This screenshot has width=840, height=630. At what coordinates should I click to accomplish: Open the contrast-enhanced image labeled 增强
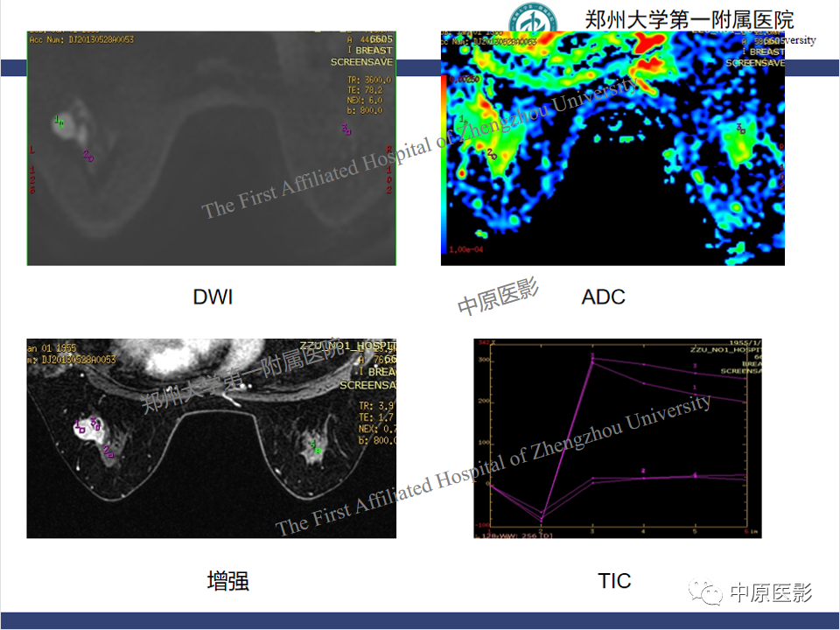(x=212, y=438)
